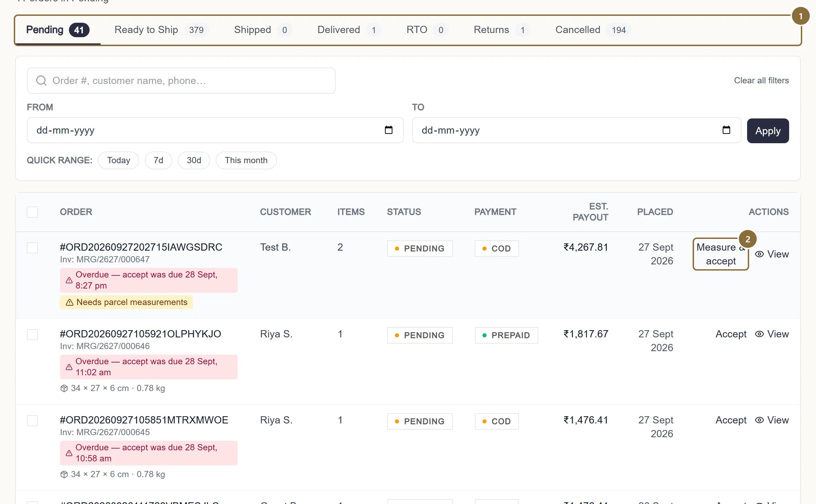This screenshot has height=504, width=816.
Task: Click Clear all filters link
Action: [761, 81]
